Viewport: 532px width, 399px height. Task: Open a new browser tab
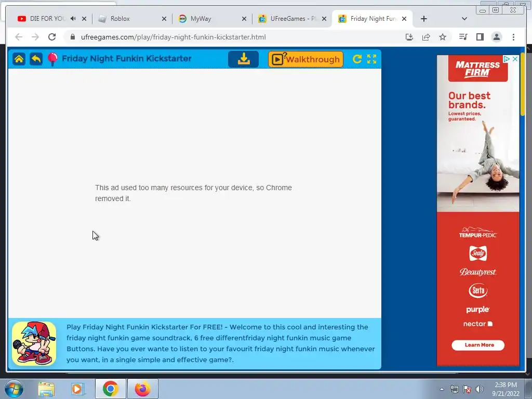pos(424,19)
